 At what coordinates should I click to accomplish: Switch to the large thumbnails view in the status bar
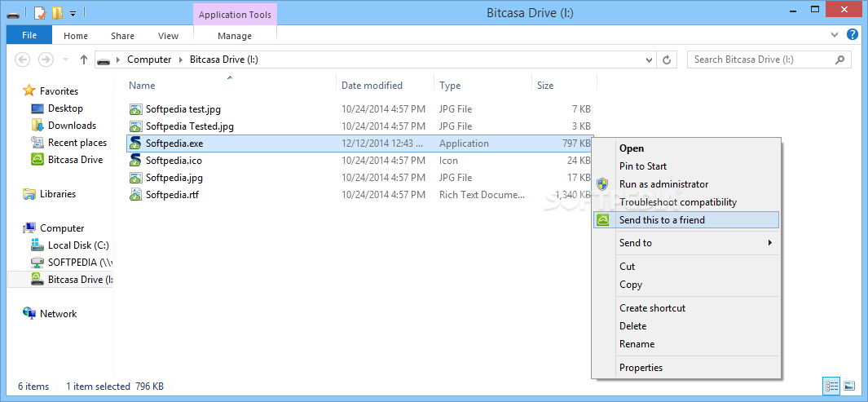(x=848, y=386)
